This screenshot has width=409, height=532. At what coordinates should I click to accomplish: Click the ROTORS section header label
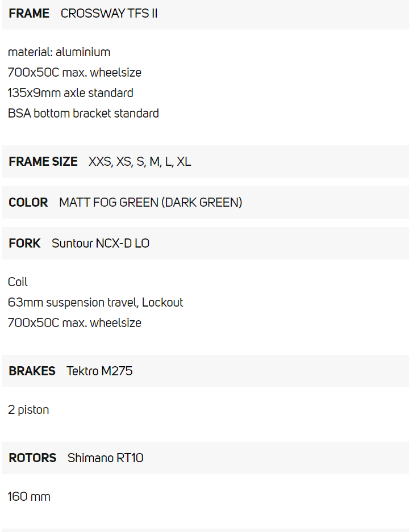(x=32, y=458)
